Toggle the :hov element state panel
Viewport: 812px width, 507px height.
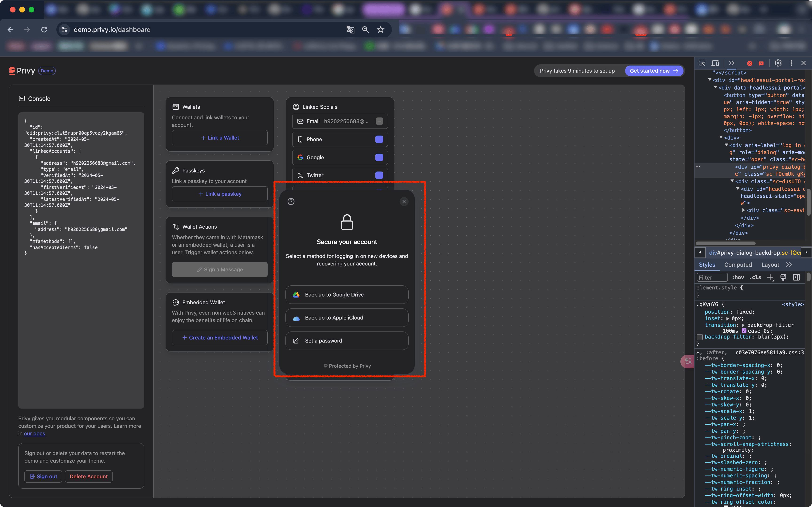738,277
